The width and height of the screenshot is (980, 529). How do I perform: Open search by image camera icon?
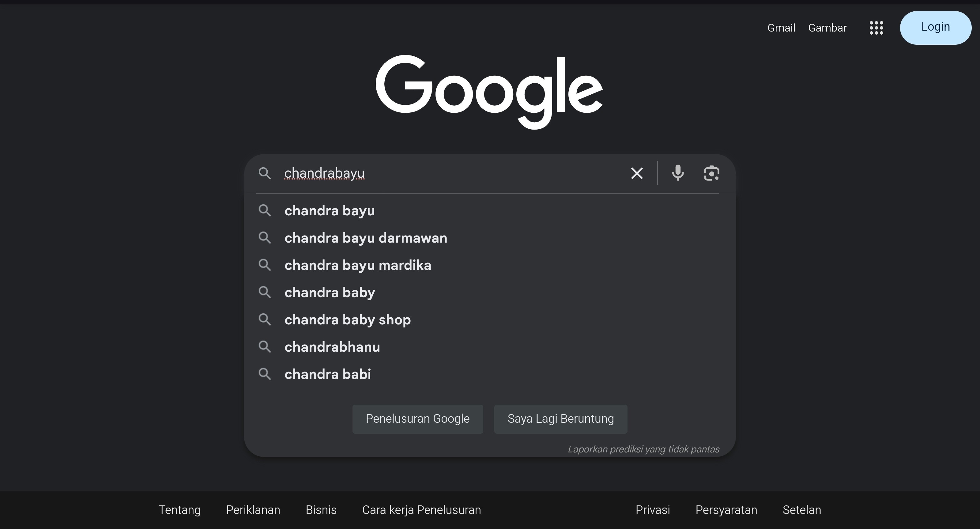711,173
